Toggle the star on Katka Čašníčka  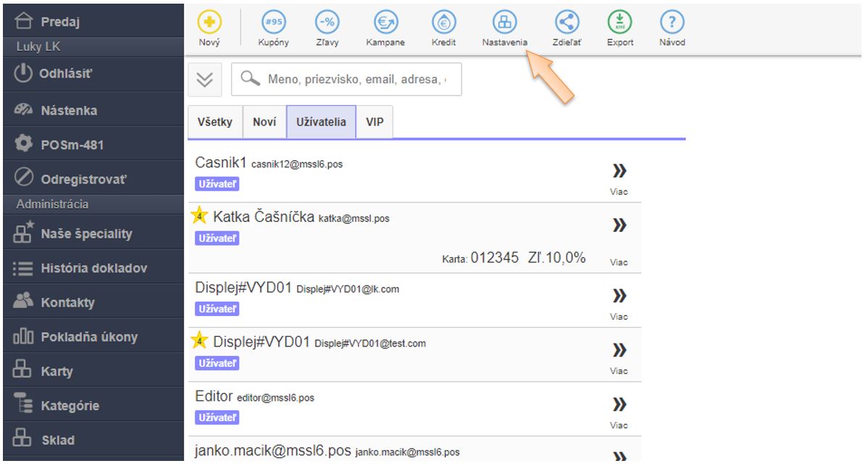click(x=199, y=217)
